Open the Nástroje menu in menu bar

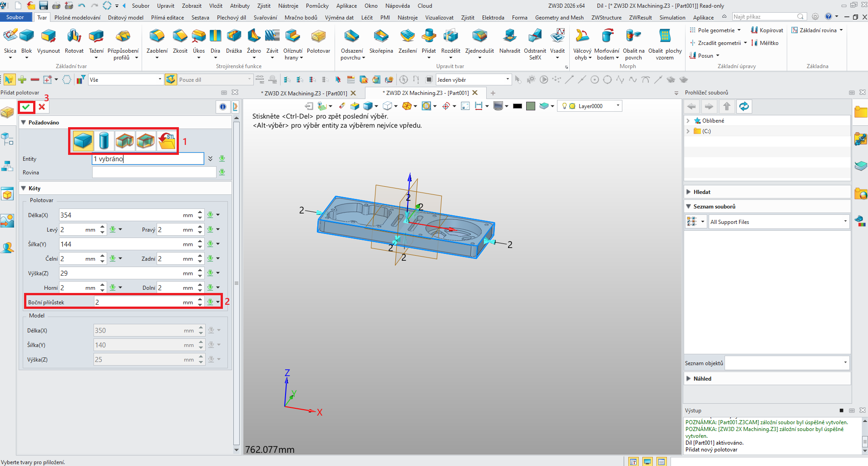click(x=288, y=6)
